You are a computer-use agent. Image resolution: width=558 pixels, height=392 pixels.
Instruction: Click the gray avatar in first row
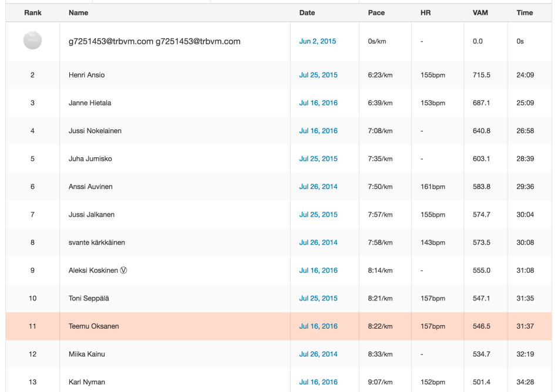point(32,40)
